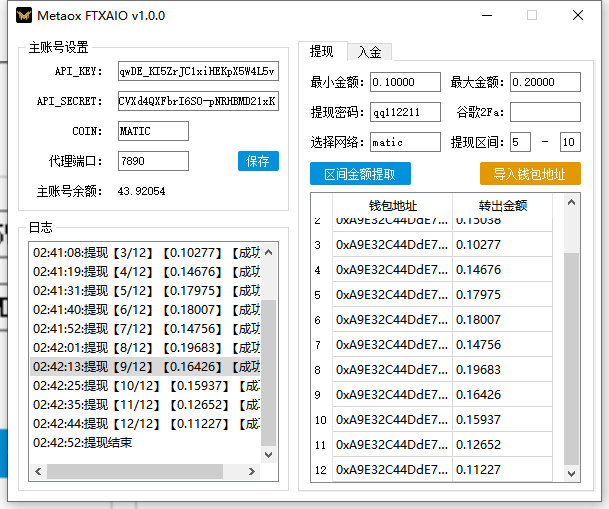This screenshot has height=509, width=609.
Task: Click the Metaox app logo icon
Action: (x=21, y=16)
